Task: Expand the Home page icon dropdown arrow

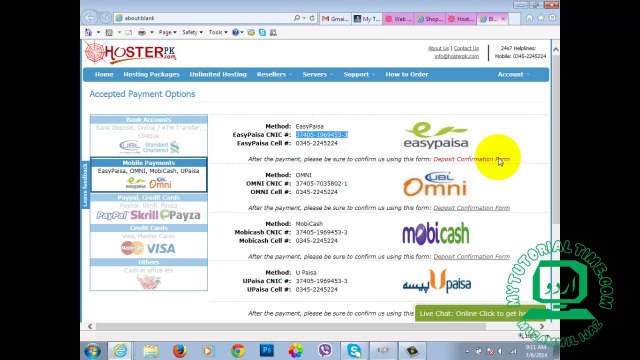Action: tap(98, 32)
